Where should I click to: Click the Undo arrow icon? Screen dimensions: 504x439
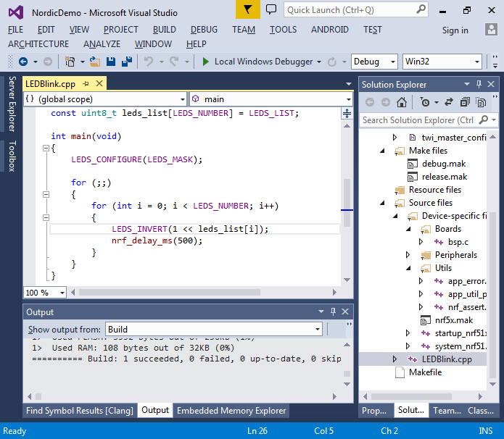pyautogui.click(x=149, y=61)
